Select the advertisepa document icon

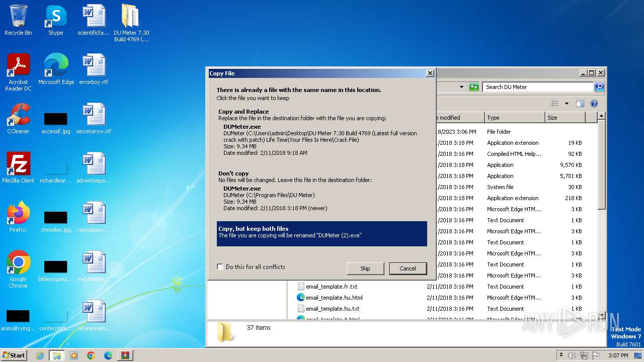[94, 168]
